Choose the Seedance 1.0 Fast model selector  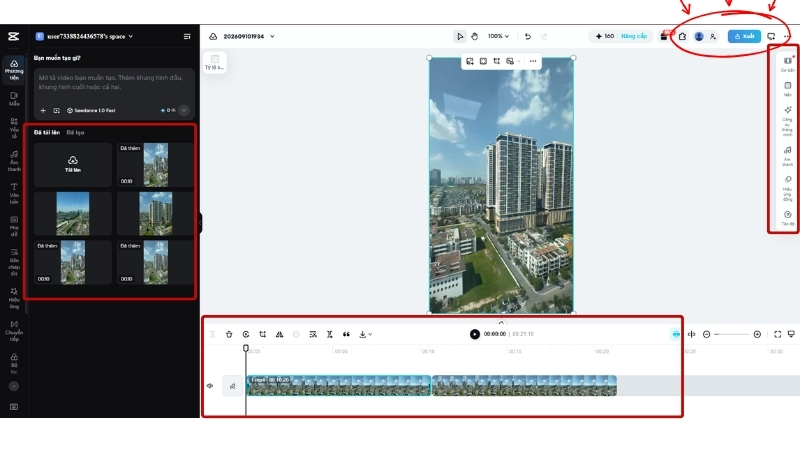(x=91, y=110)
